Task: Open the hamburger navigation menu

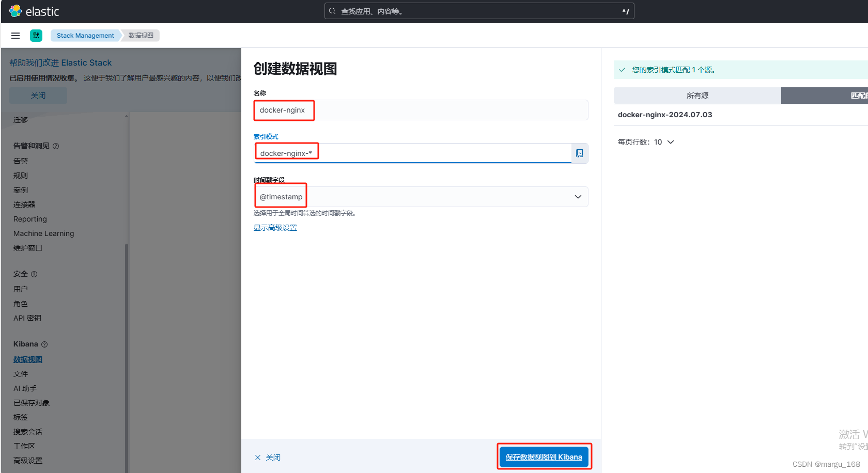Action: [16, 36]
